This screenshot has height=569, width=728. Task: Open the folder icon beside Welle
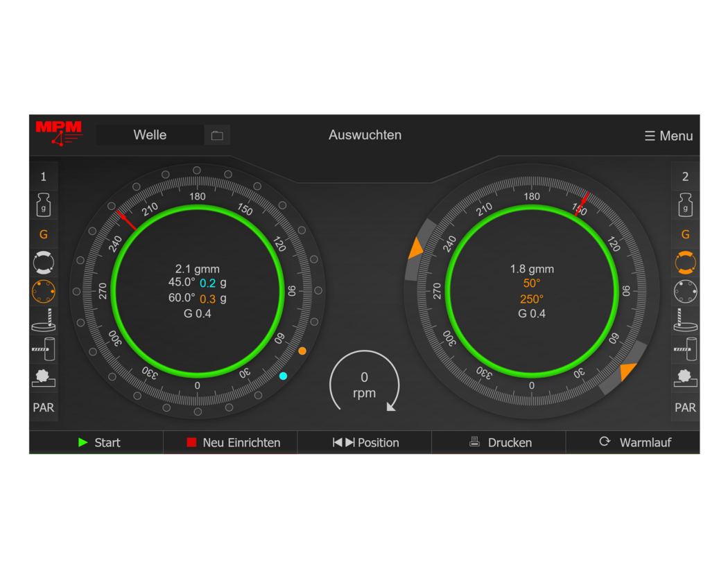[217, 135]
